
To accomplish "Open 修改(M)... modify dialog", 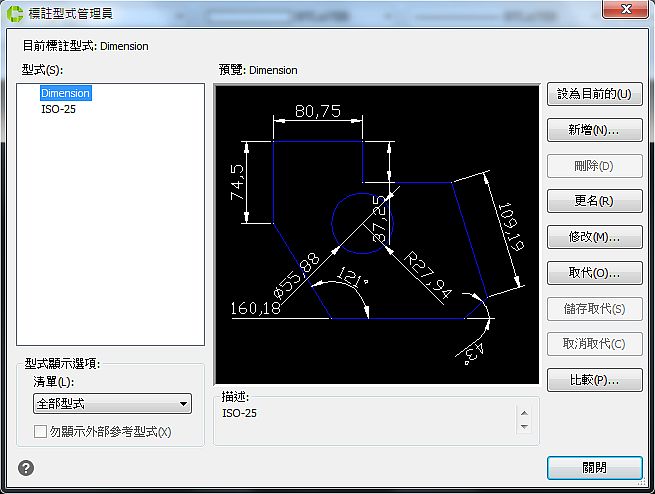I will tap(594, 237).
